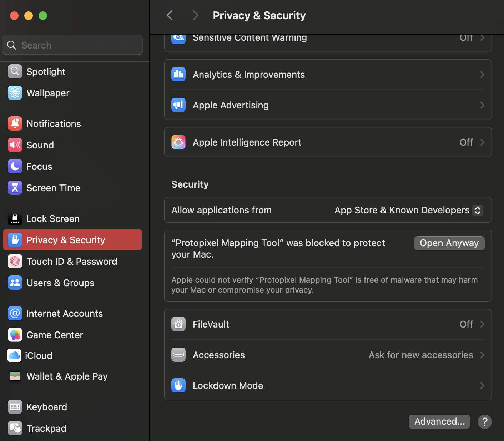Click the Apple Intelligence Report 'Off' status
The height and width of the screenshot is (441, 504).
click(466, 142)
